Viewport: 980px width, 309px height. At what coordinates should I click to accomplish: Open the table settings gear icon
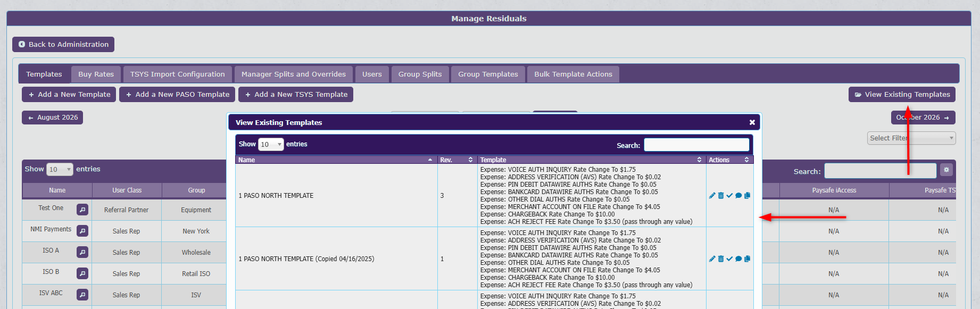(946, 170)
